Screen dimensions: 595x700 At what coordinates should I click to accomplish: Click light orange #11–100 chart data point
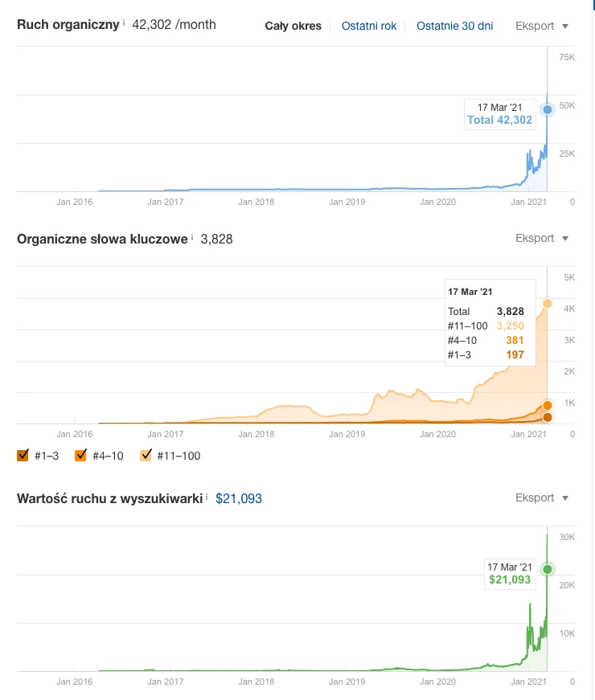[548, 303]
